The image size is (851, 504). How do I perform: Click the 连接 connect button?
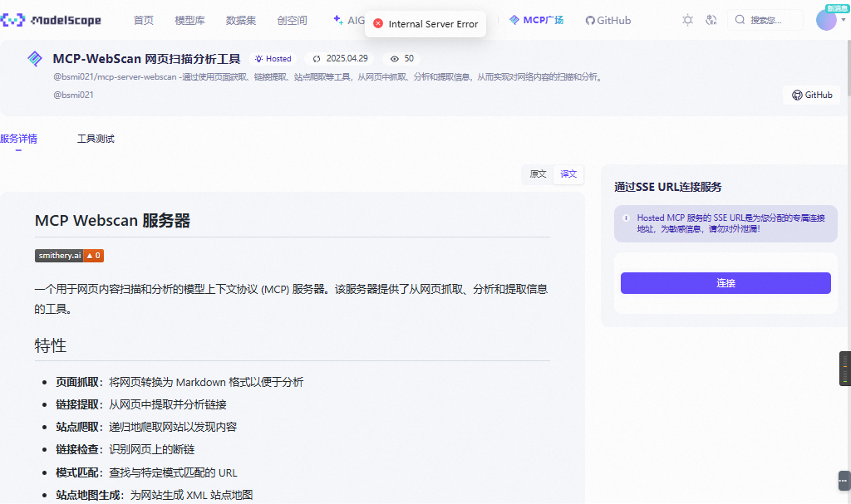pos(726,283)
